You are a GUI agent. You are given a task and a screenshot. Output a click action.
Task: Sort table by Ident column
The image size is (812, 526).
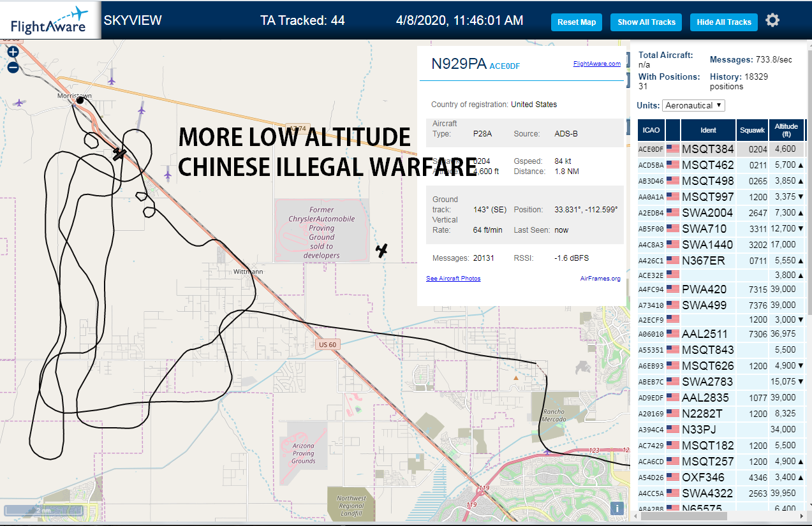point(708,130)
